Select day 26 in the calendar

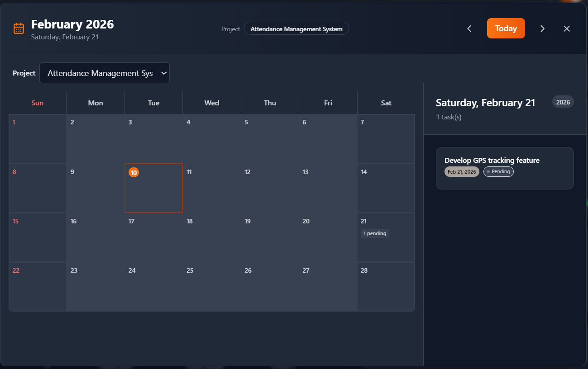(270, 286)
